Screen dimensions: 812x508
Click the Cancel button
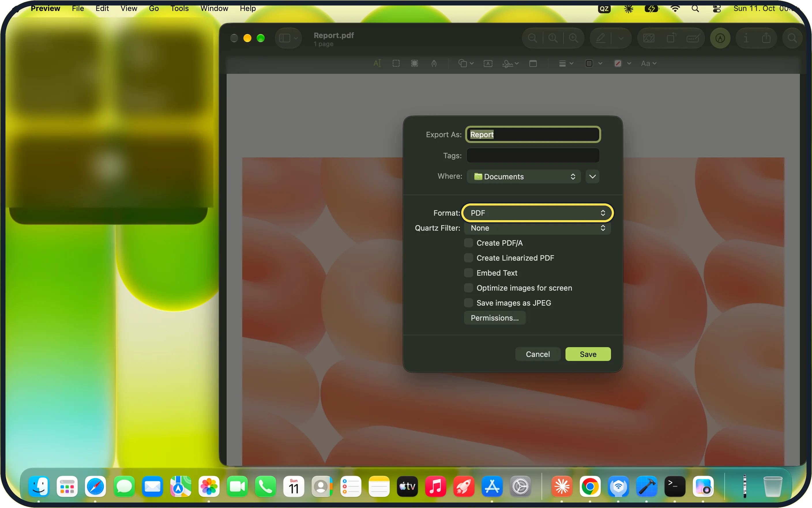click(537, 354)
